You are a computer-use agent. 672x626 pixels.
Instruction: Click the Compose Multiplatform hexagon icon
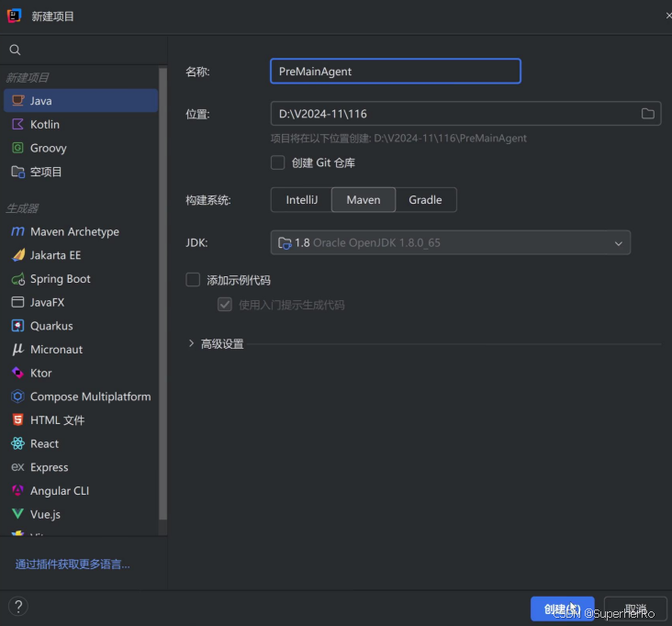point(17,397)
